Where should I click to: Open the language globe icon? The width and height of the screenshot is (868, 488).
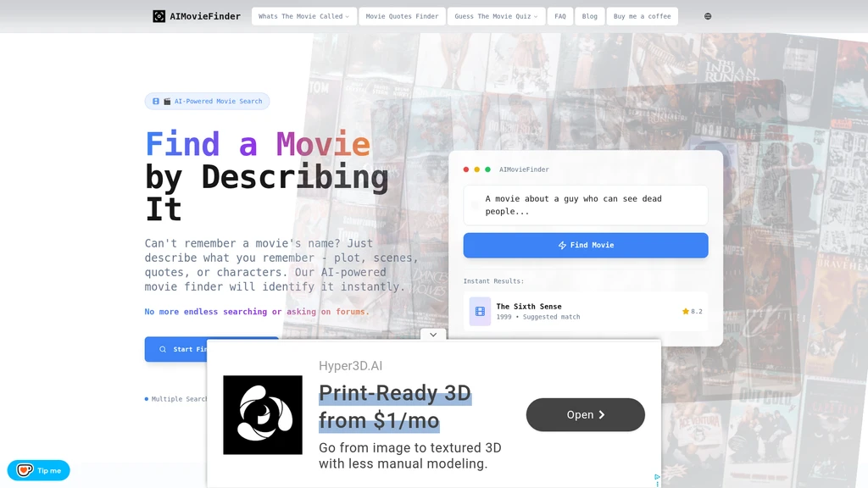click(x=708, y=16)
